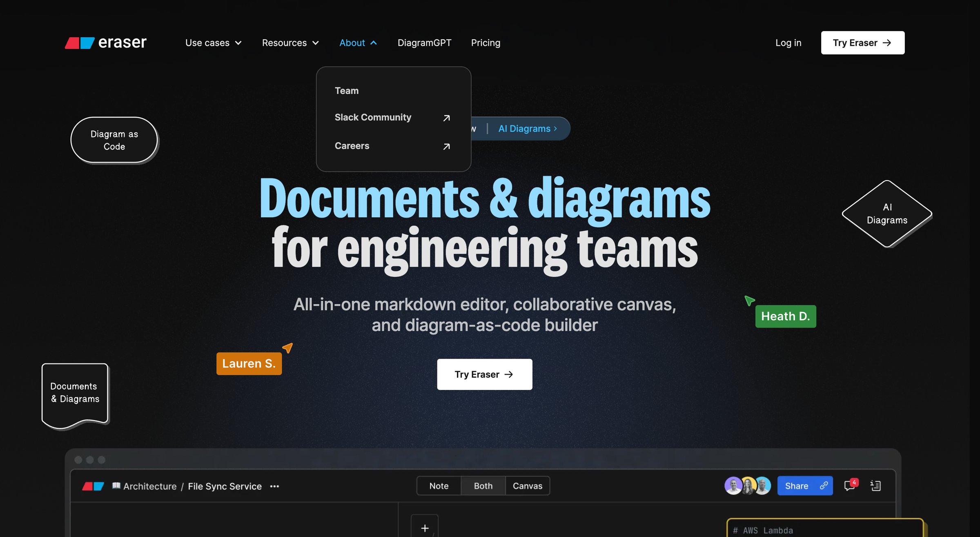Click the Log in link

(x=788, y=43)
